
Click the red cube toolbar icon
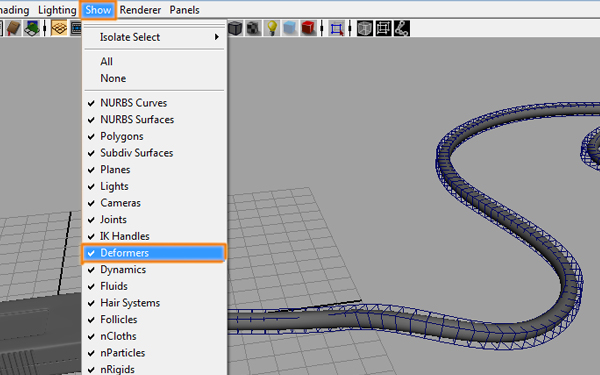tap(308, 28)
